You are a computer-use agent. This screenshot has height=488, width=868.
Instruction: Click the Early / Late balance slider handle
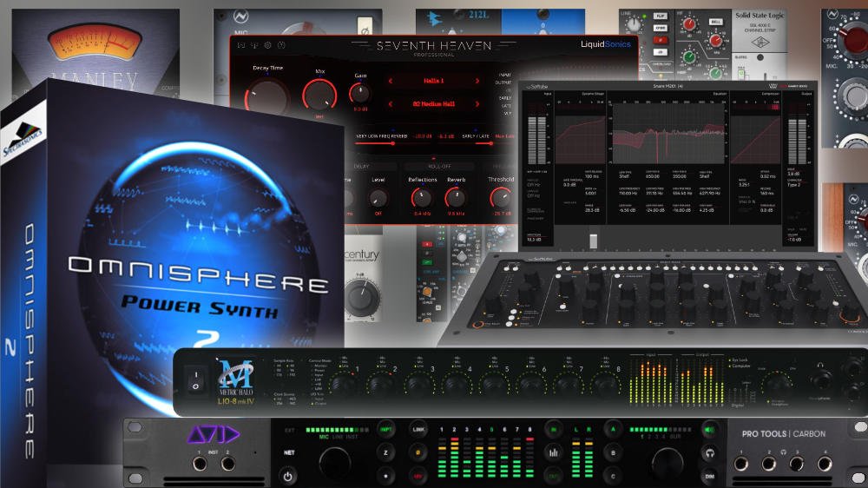(490, 143)
